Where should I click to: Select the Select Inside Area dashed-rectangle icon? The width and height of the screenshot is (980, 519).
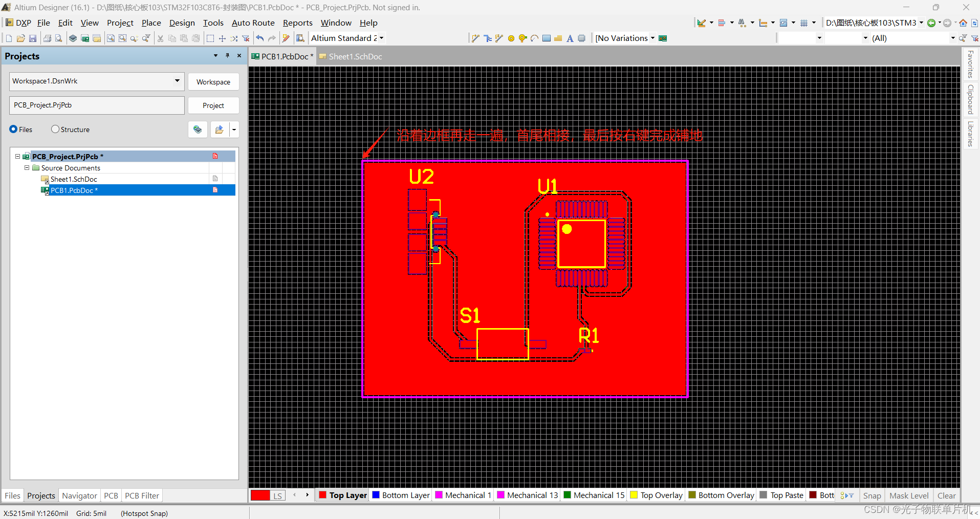click(210, 38)
